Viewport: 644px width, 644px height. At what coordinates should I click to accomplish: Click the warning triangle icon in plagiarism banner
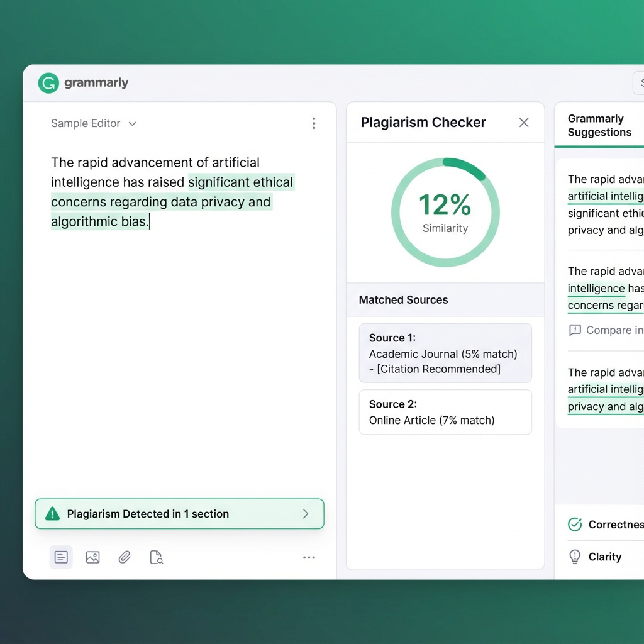[x=52, y=513]
